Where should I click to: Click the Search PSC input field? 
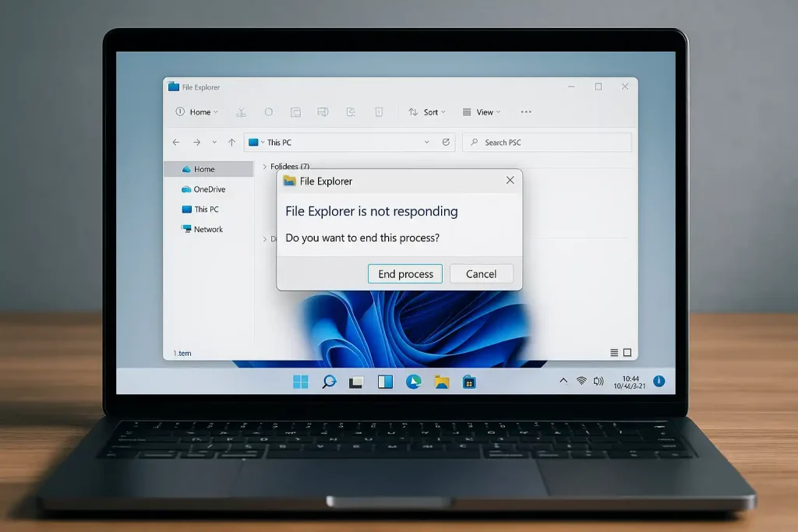pyautogui.click(x=546, y=142)
